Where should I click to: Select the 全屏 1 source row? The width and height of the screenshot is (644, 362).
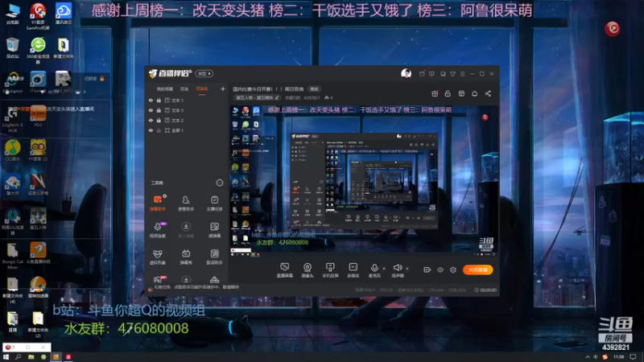pos(186,130)
